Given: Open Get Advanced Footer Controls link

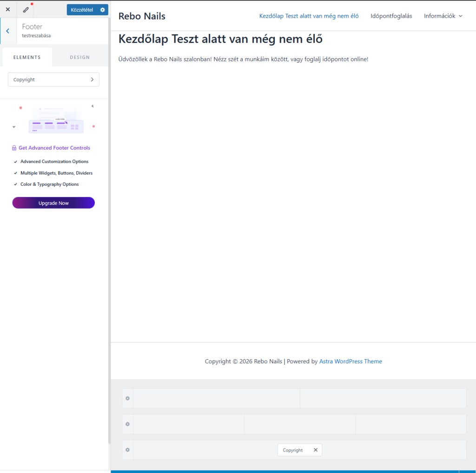Looking at the screenshot, I should coord(54,148).
